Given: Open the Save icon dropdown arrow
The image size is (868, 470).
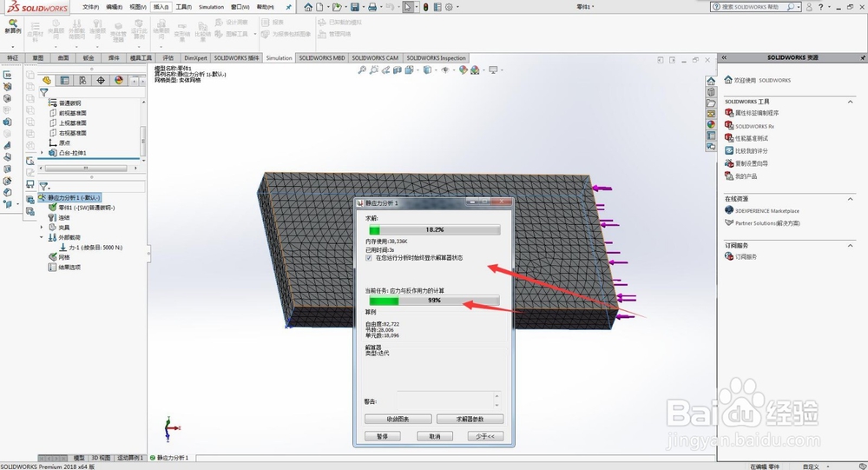Looking at the screenshot, I should coord(363,7).
